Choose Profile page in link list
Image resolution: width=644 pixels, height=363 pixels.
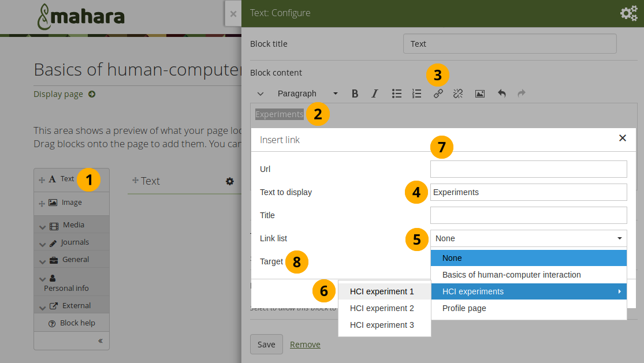(x=464, y=308)
